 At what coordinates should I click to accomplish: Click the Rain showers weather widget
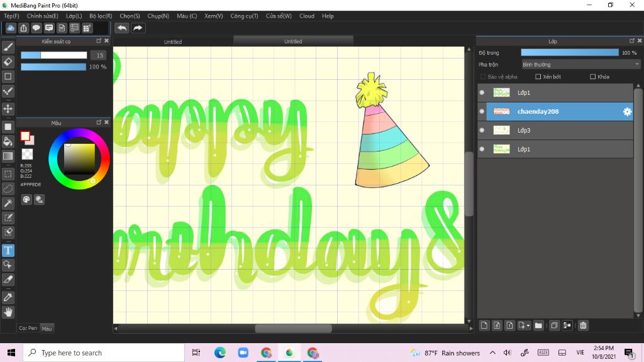(x=445, y=353)
